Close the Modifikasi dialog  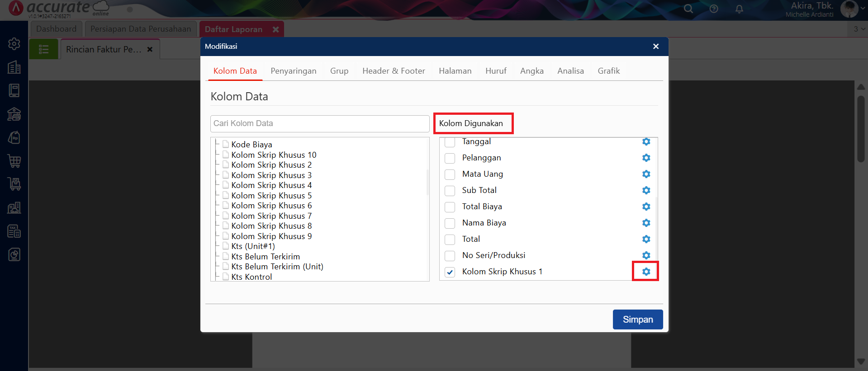point(656,47)
